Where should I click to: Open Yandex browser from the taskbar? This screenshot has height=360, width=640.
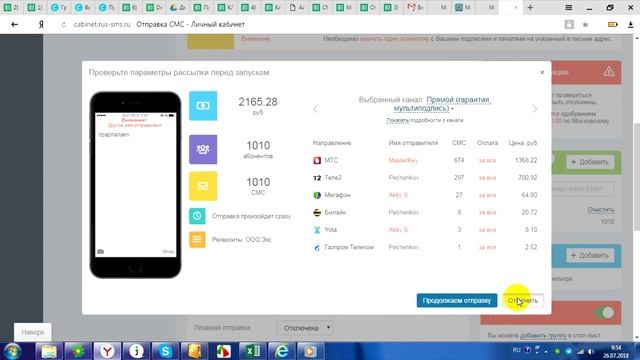tap(107, 351)
